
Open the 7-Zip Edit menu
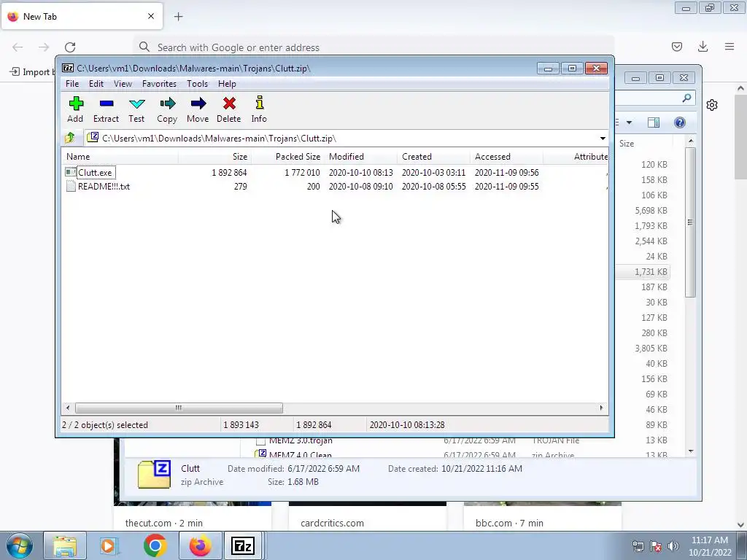point(96,84)
